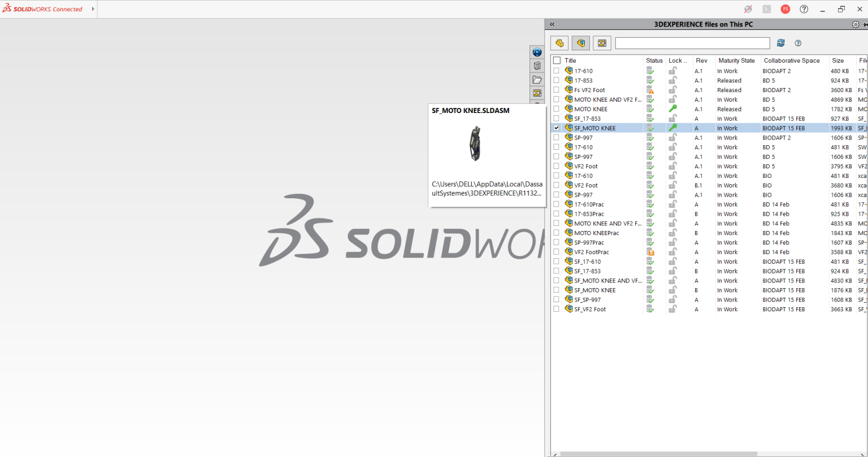The image size is (868, 457).
Task: Expand the menu arrow beside SOLIDWORKS Connected
Action: [93, 9]
